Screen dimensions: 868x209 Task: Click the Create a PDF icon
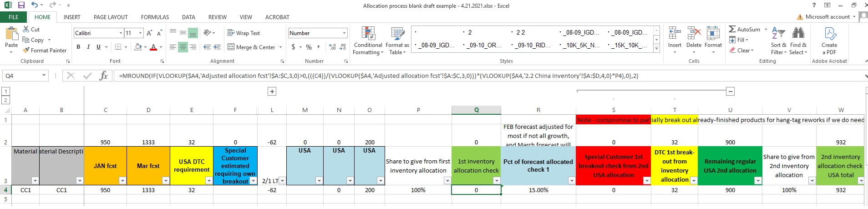pos(829,41)
